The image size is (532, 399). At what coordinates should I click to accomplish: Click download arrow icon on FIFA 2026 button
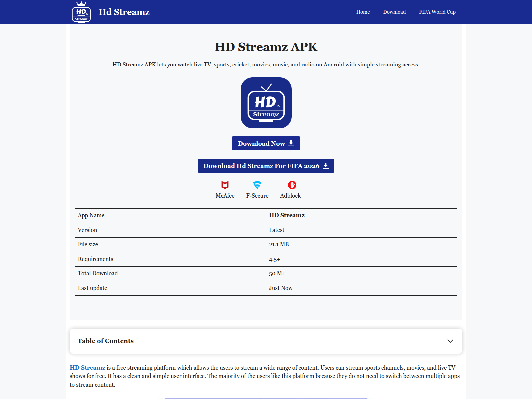pos(326,166)
